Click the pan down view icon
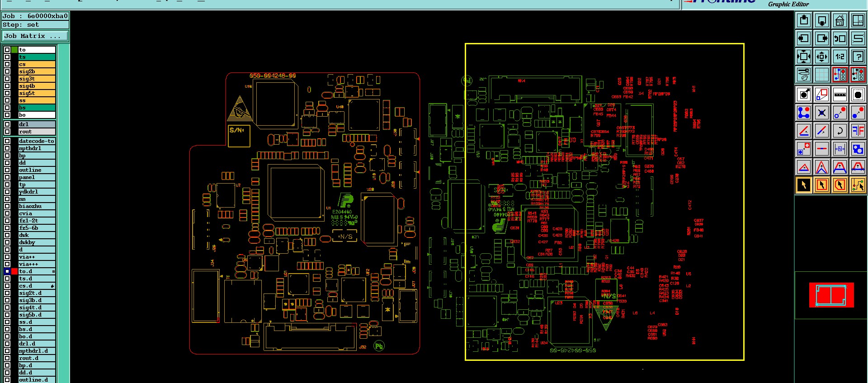Image resolution: width=868 pixels, height=383 pixels. tap(822, 20)
